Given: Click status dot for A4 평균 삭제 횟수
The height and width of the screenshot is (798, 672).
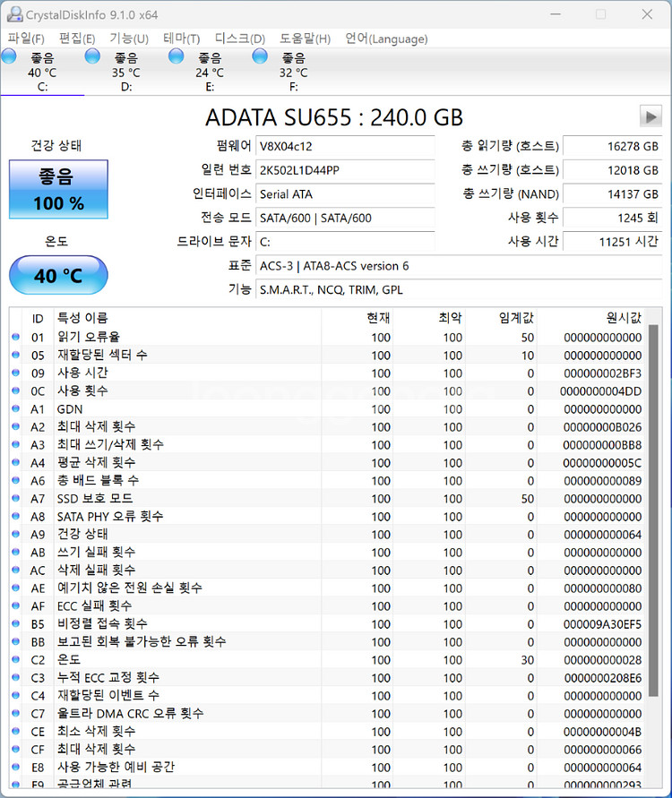Looking at the screenshot, I should click(x=16, y=462).
